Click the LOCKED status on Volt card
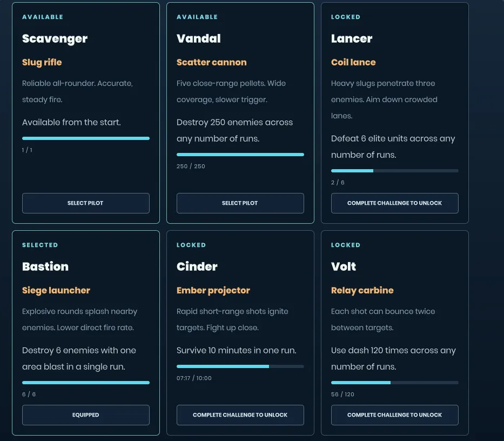This screenshot has width=504, height=441. point(346,245)
